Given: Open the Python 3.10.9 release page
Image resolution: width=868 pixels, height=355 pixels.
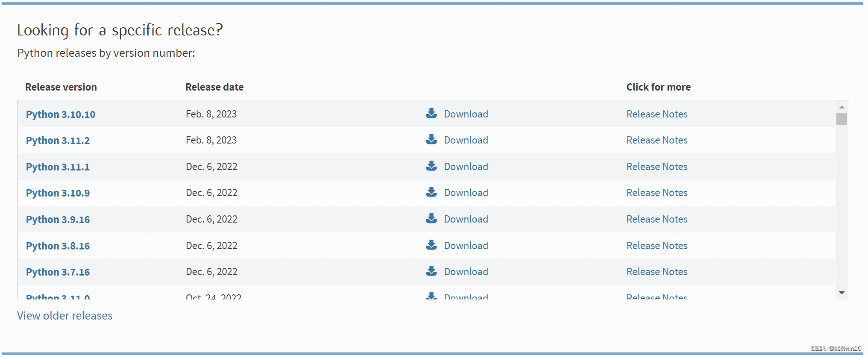Looking at the screenshot, I should pos(58,193).
